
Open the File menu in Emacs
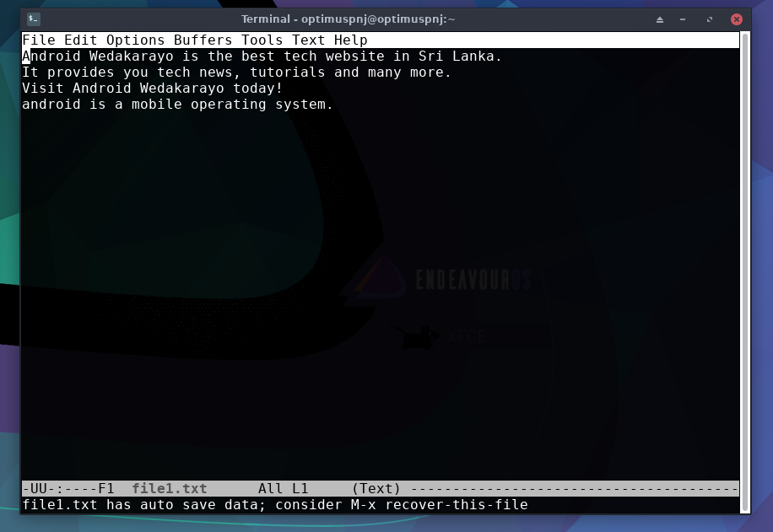(39, 40)
